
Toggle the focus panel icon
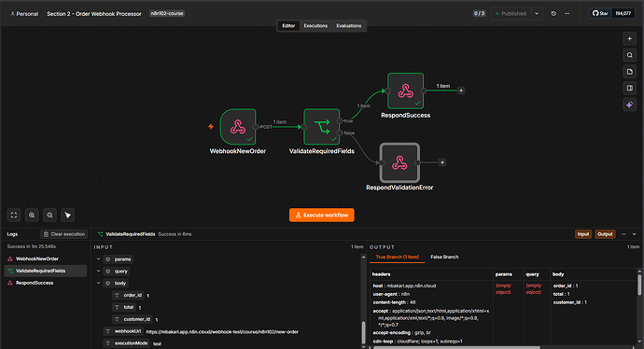[630, 88]
